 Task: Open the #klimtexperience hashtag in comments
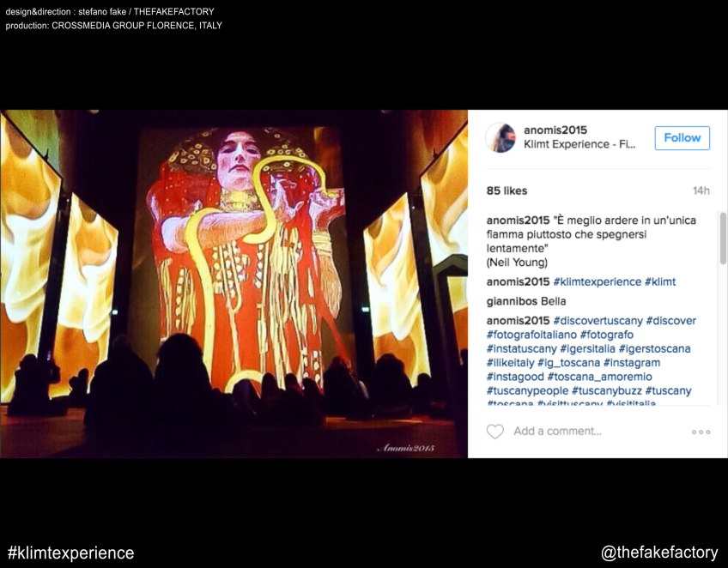pos(597,282)
